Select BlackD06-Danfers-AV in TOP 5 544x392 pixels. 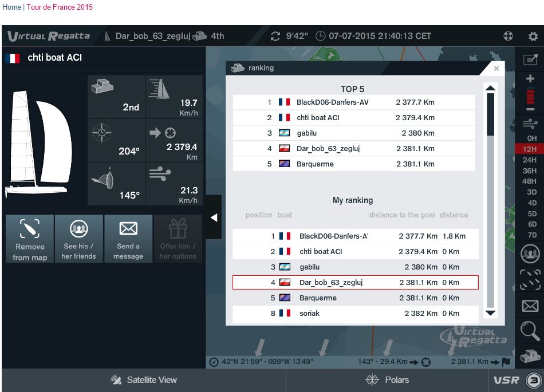[x=353, y=102]
